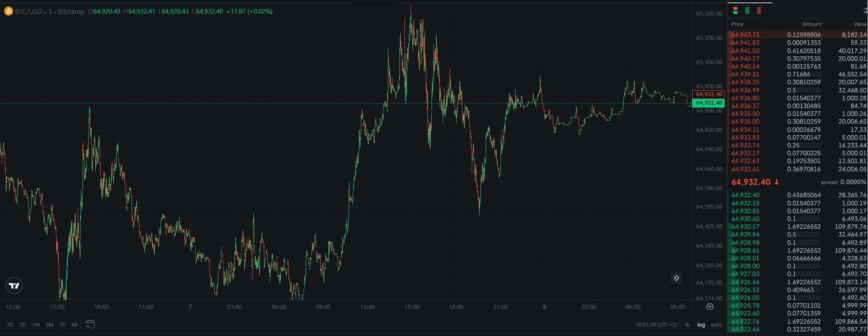Open timezone menu at 10:01:39 (UTC+2)

click(x=656, y=324)
